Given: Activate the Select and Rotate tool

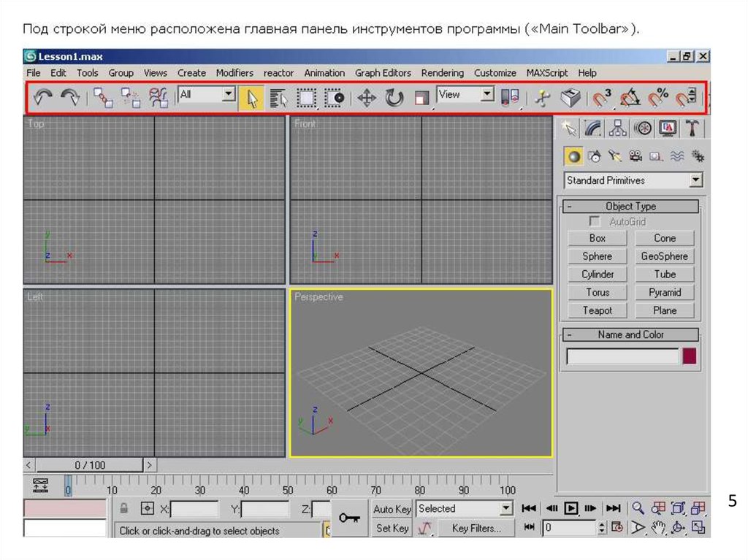Looking at the screenshot, I should (394, 98).
